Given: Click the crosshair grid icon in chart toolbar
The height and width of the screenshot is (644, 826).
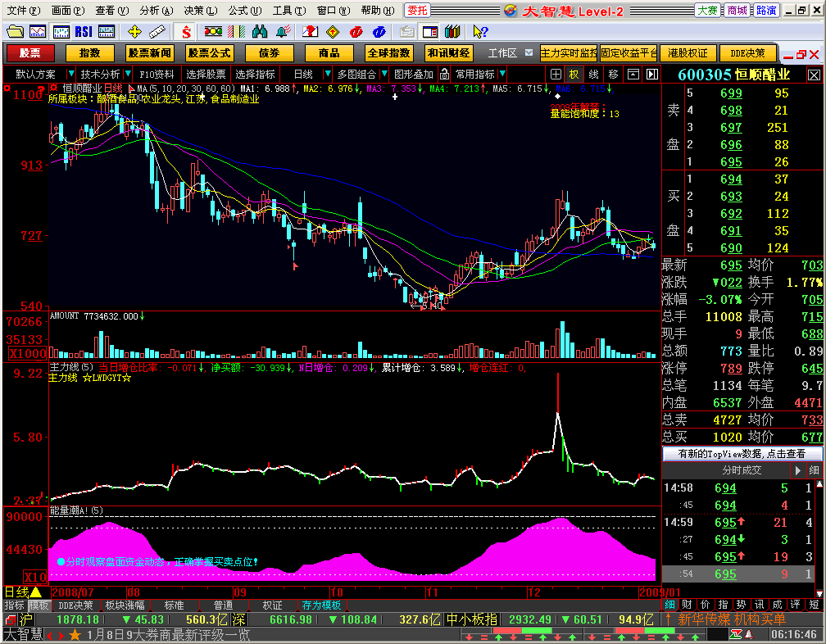Looking at the screenshot, I should 556,75.
